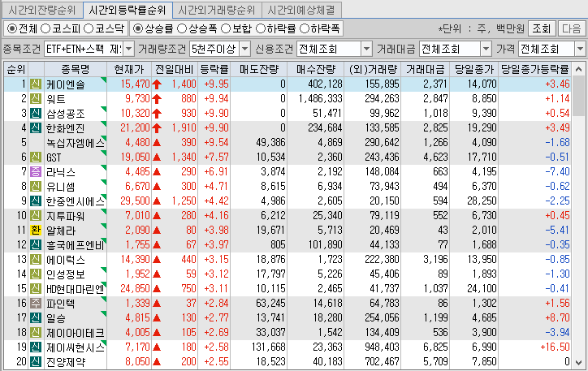Click the 다음 button

pyautogui.click(x=572, y=28)
